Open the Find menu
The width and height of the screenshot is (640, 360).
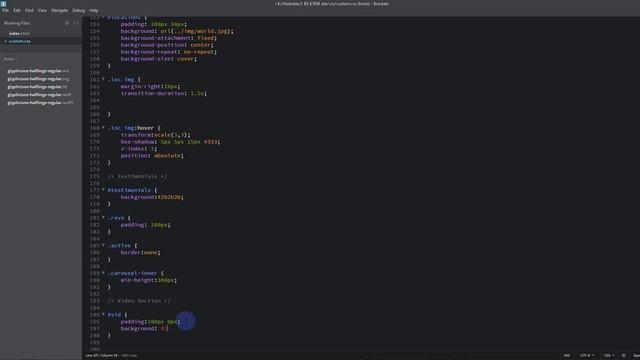pos(29,10)
